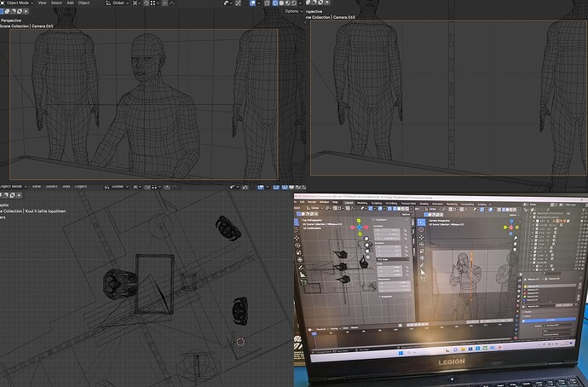The width and height of the screenshot is (588, 387).
Task: Collapse Transform panel on the laptop screen
Action: point(378,220)
